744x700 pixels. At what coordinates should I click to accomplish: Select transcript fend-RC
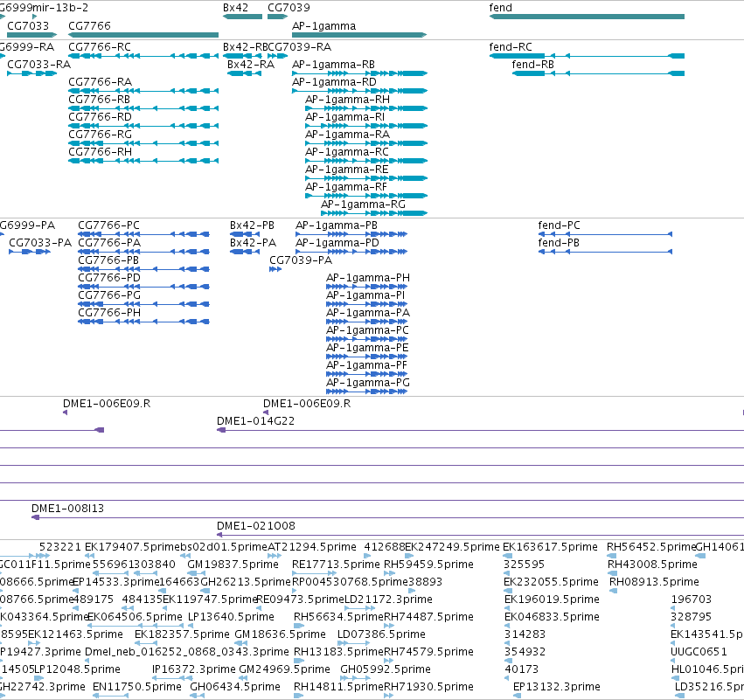(x=511, y=46)
